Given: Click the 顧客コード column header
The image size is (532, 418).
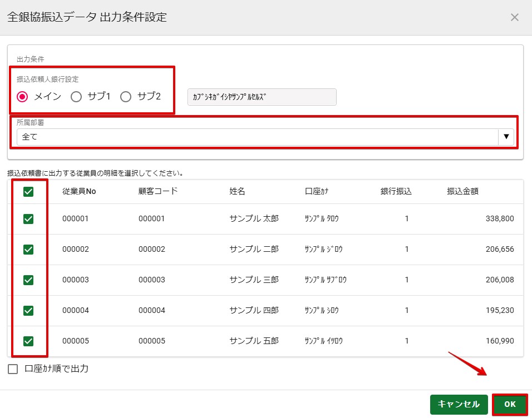Looking at the screenshot, I should [x=158, y=191].
